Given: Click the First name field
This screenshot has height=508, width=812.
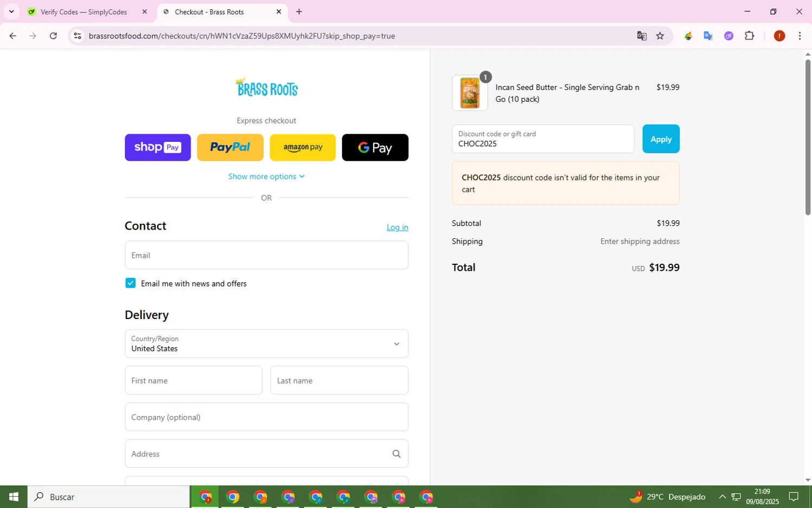Looking at the screenshot, I should click(x=193, y=380).
